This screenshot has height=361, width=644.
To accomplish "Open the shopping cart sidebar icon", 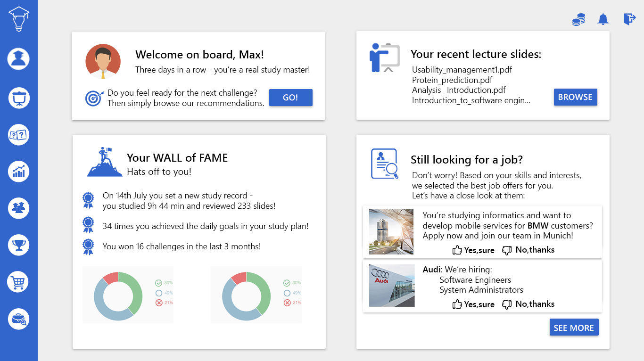I will pos(18,282).
